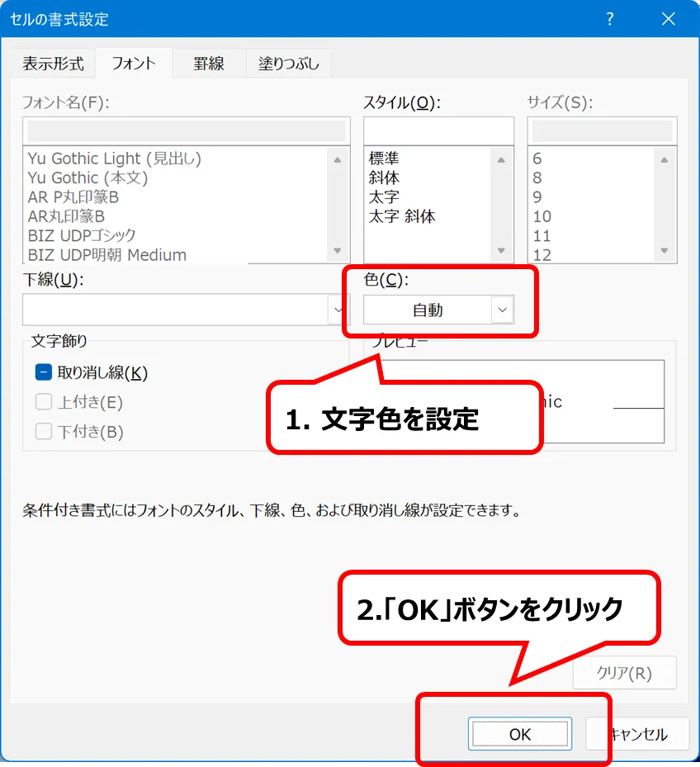Close the セルの書式設定 dialog
This screenshot has height=767, width=700.
669,19
